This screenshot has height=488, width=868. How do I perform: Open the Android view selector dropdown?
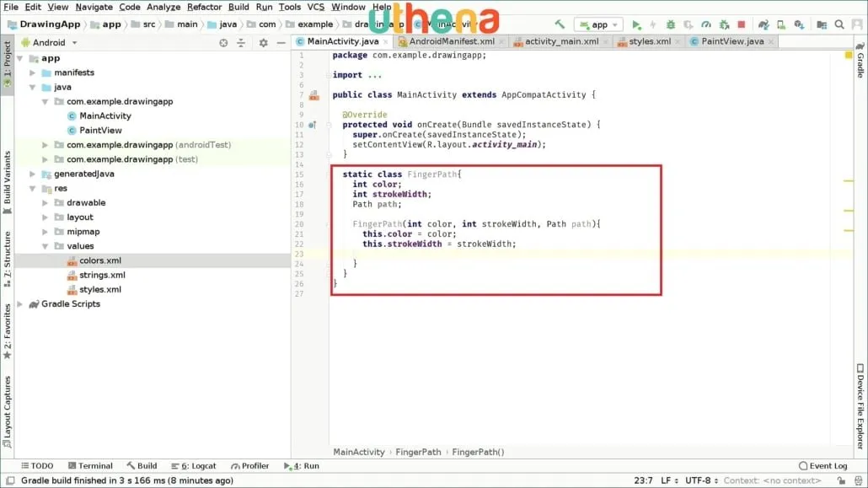(x=49, y=43)
